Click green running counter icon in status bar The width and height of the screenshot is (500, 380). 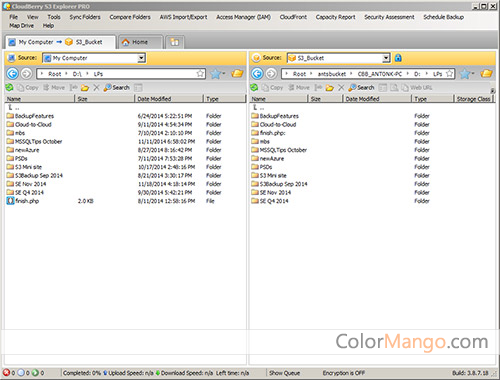tap(35, 373)
